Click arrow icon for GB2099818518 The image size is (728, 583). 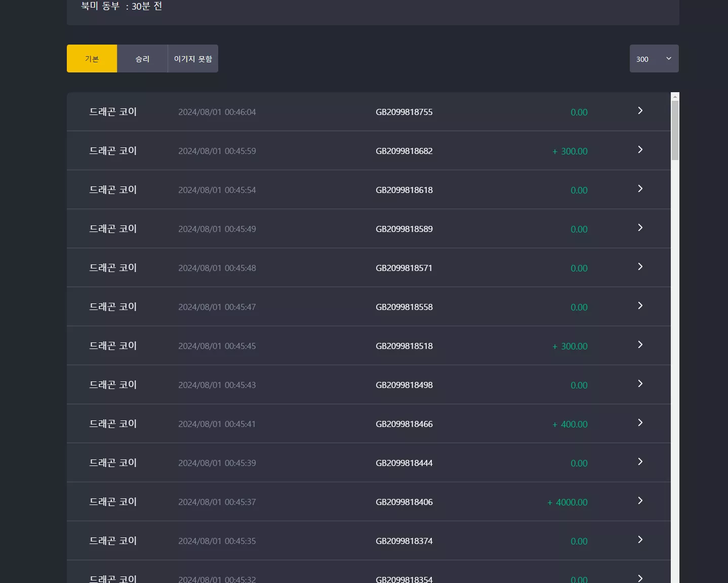coord(640,344)
